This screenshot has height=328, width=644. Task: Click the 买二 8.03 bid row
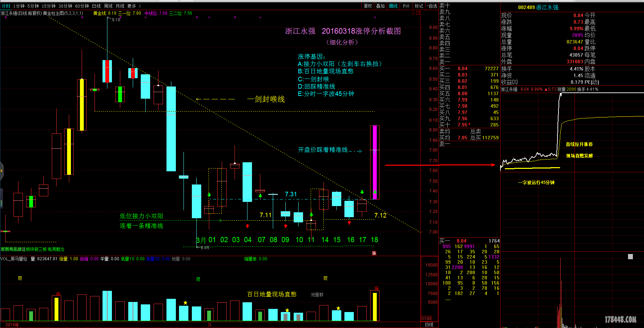[469, 75]
